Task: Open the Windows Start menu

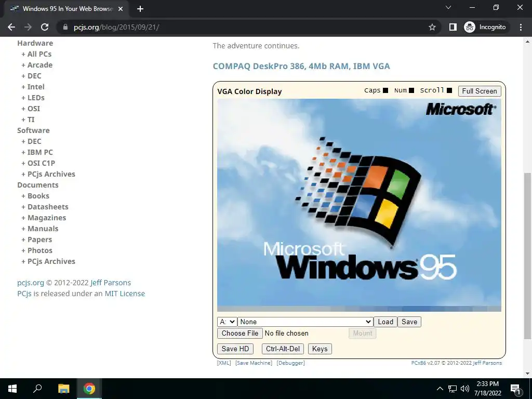Action: pos(12,389)
